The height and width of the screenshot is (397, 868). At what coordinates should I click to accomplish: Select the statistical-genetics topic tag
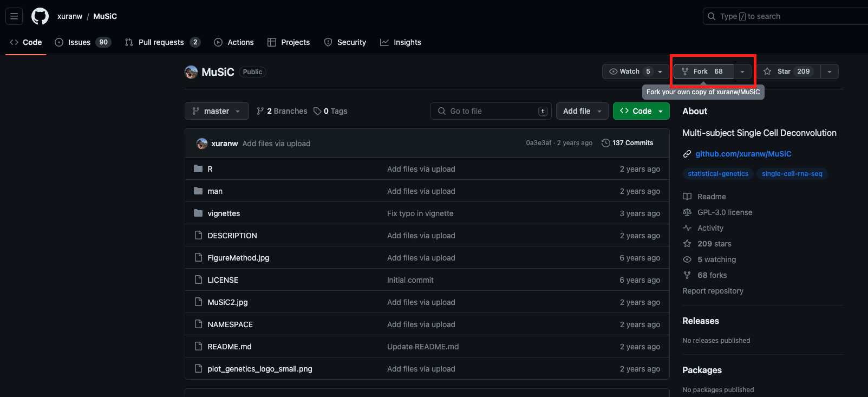click(x=718, y=174)
